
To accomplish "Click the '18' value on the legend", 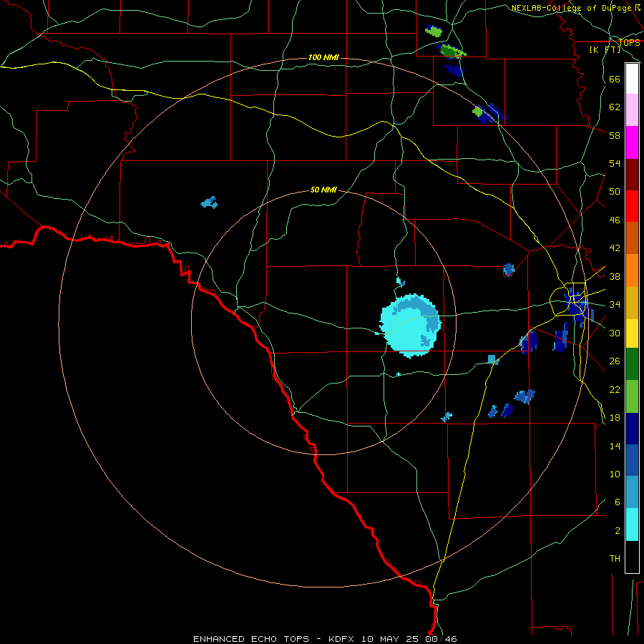I will [x=615, y=418].
